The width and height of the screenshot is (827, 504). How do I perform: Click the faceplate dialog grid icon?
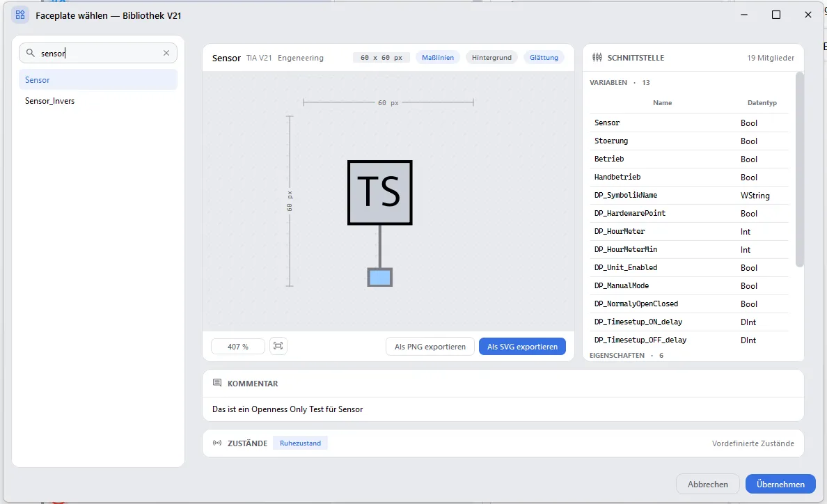tap(20, 15)
